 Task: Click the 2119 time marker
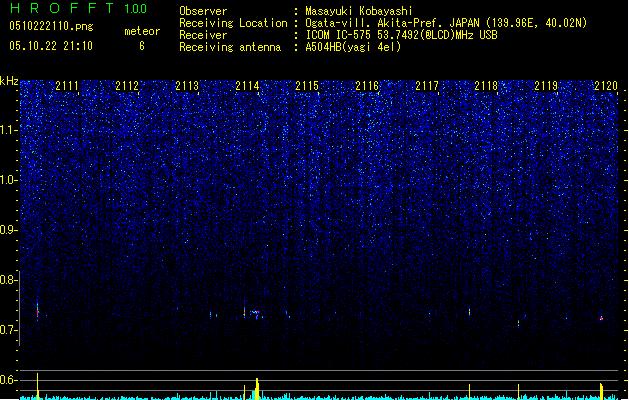click(546, 86)
